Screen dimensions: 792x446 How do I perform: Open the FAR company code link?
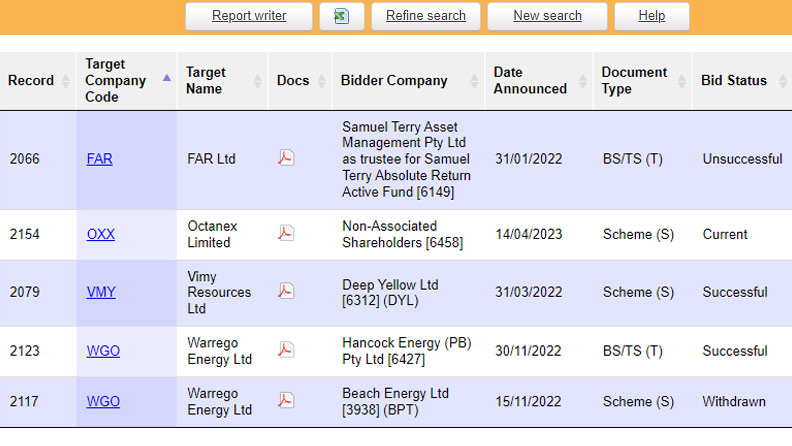click(x=100, y=159)
